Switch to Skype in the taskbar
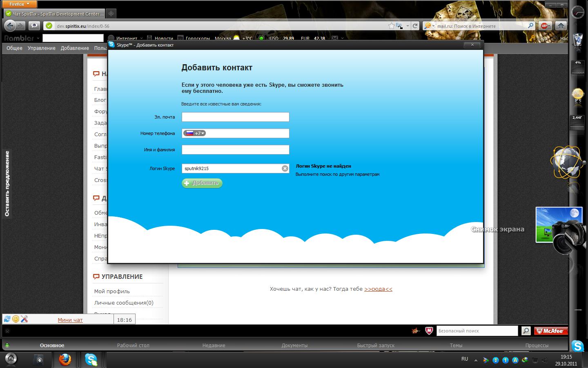The image size is (588, 368). coord(91,360)
